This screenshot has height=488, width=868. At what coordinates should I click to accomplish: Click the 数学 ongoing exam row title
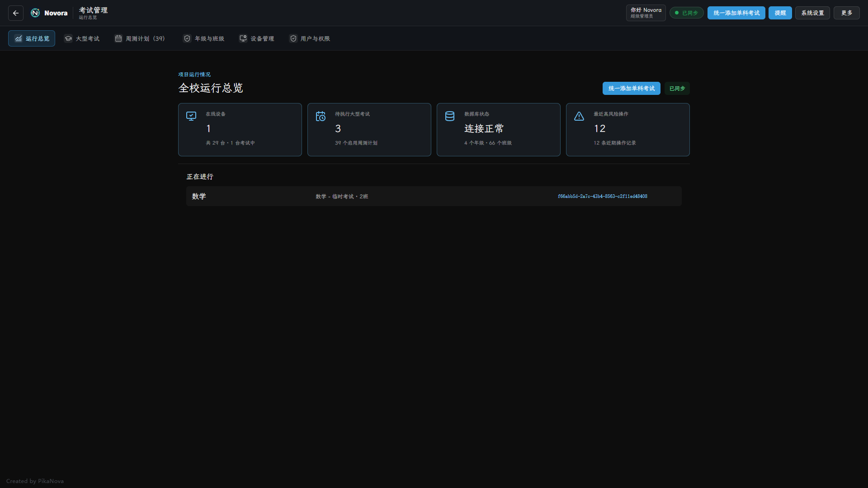point(199,196)
